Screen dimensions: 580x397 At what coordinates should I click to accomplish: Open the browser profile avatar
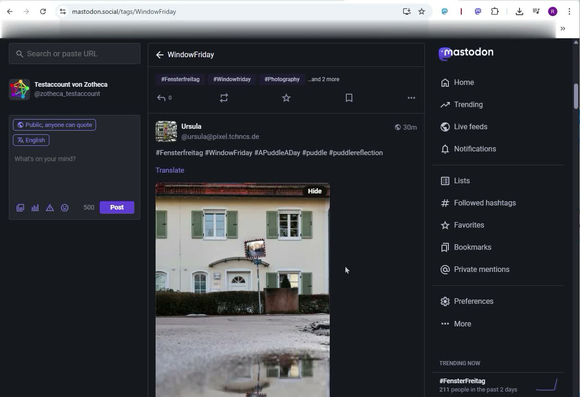pyautogui.click(x=553, y=11)
